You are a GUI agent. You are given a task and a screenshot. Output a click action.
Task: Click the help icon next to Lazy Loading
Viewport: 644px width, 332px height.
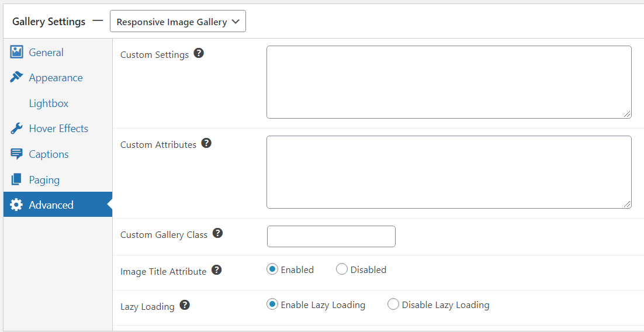(185, 305)
